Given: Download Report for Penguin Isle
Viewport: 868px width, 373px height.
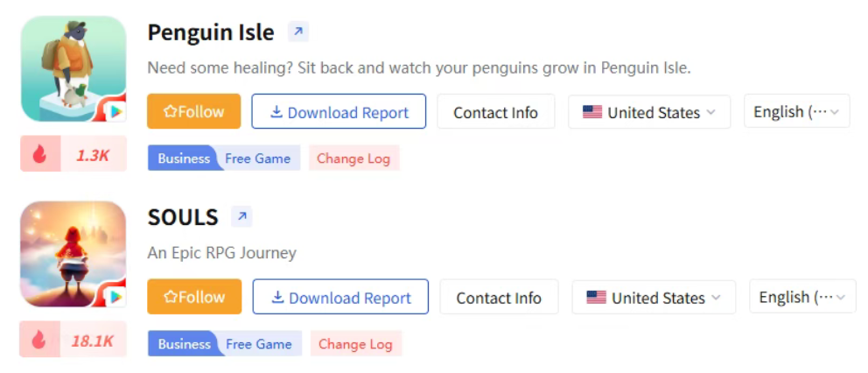Looking at the screenshot, I should pyautogui.click(x=339, y=111).
